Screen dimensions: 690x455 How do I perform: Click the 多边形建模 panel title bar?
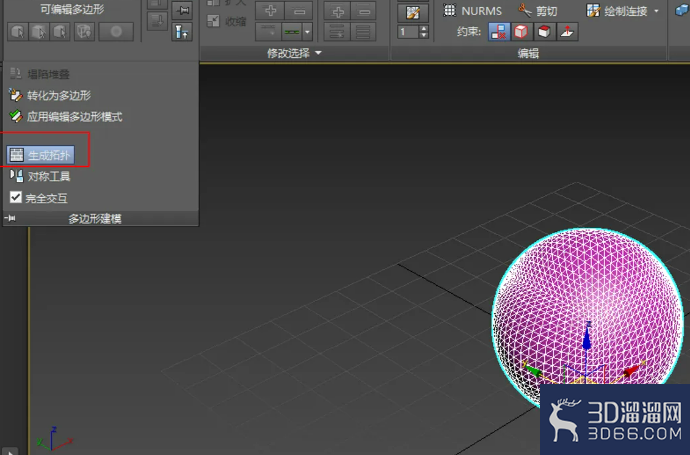(100, 218)
